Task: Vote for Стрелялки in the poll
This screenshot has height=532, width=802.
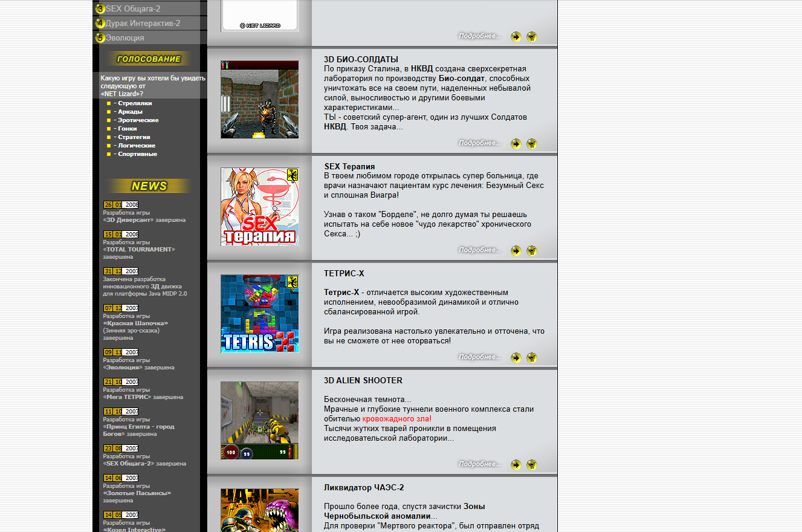Action: click(x=135, y=103)
